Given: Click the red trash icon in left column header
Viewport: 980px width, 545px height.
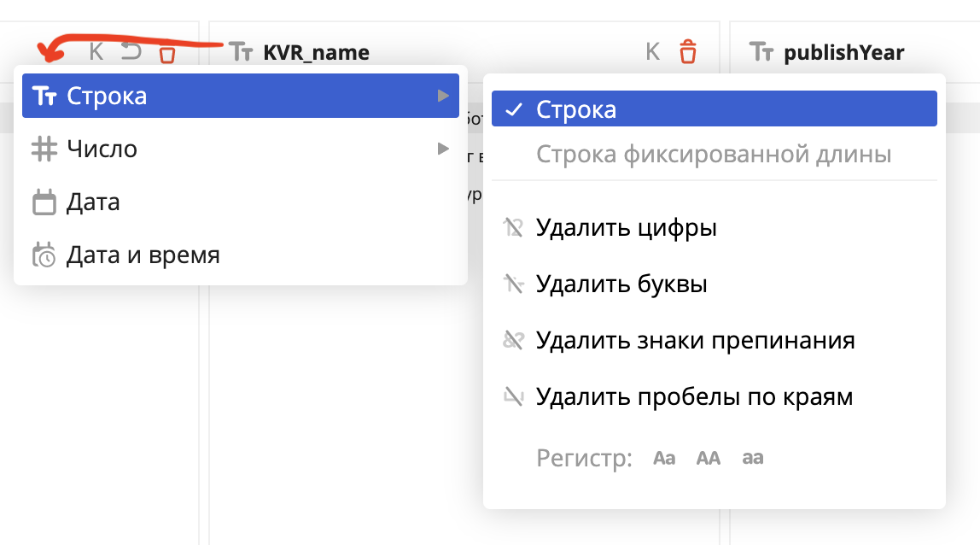Looking at the screenshot, I should [x=168, y=53].
